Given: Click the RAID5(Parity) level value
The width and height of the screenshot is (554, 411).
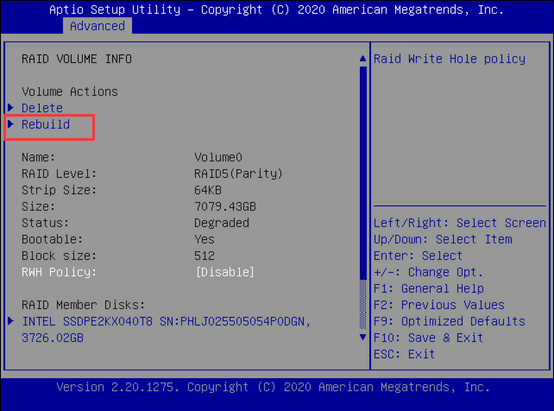Looking at the screenshot, I should [x=238, y=174].
